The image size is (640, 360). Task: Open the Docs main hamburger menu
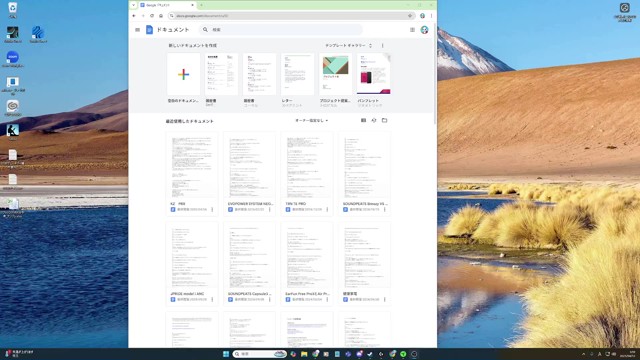[x=138, y=30]
